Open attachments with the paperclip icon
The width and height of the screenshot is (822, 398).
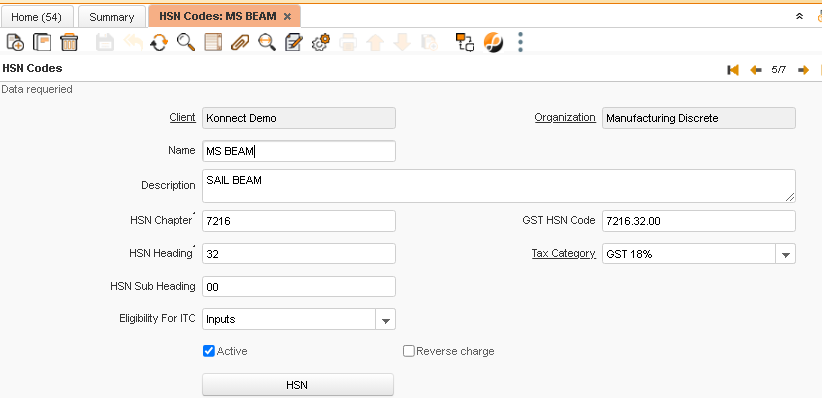[x=240, y=42]
